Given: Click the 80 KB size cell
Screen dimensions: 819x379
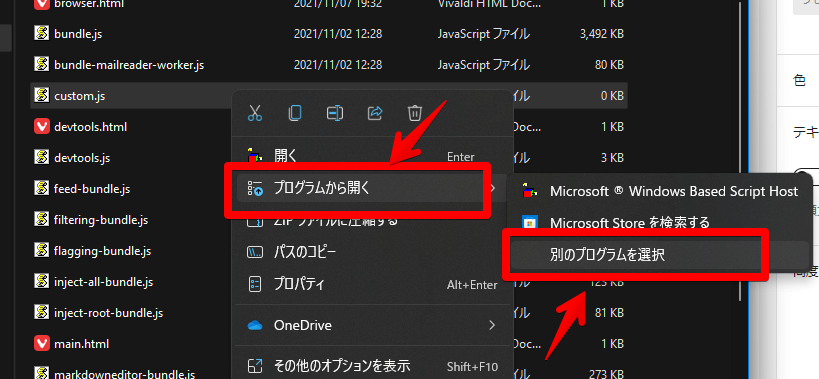Looking at the screenshot, I should [609, 65].
